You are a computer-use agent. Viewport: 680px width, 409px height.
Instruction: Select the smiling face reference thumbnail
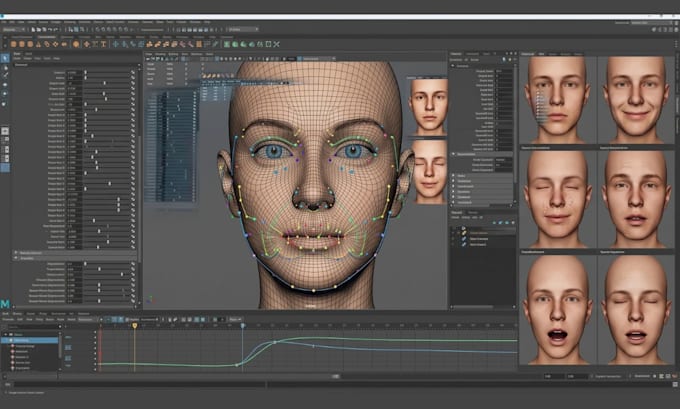(x=635, y=100)
